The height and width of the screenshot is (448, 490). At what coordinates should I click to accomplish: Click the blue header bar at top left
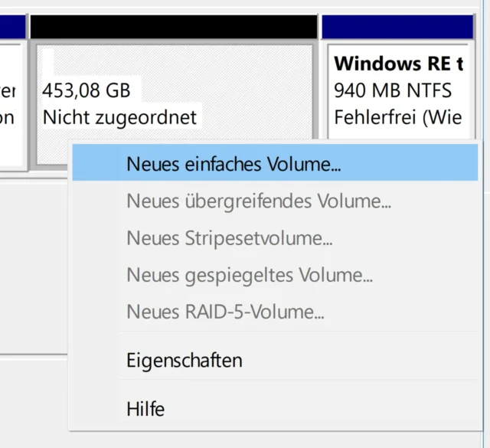pos(11,27)
